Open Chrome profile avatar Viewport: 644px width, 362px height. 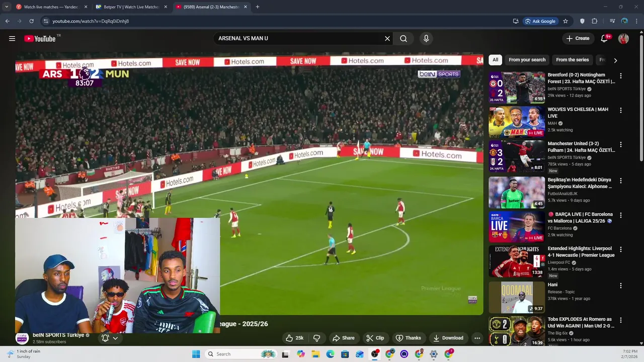click(x=624, y=21)
